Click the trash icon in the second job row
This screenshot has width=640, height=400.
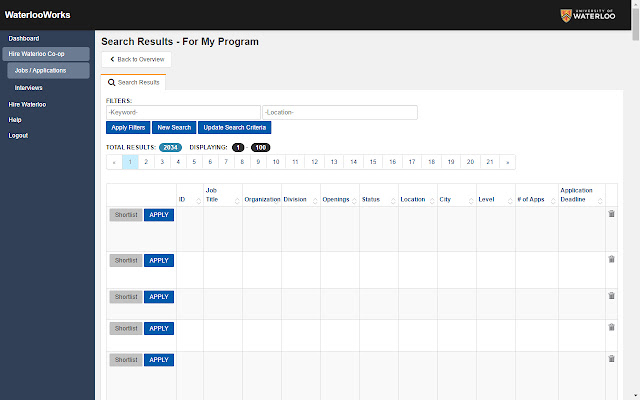coord(611,259)
